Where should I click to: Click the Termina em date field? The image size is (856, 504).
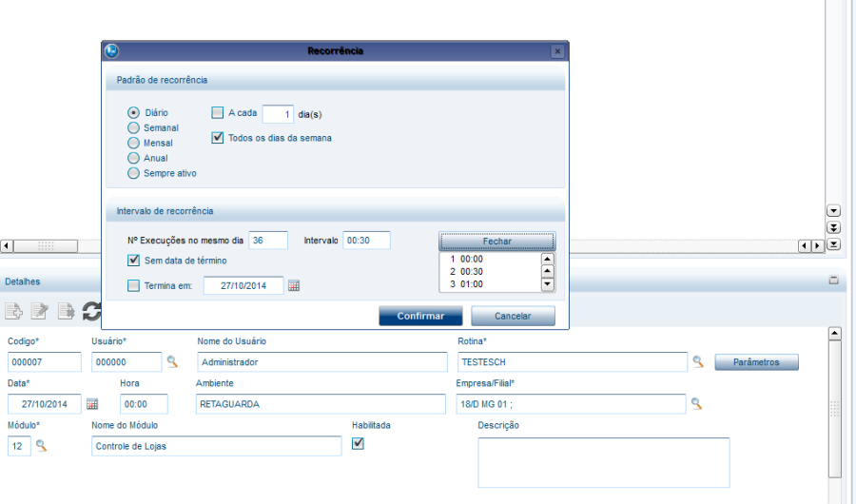tap(243, 285)
